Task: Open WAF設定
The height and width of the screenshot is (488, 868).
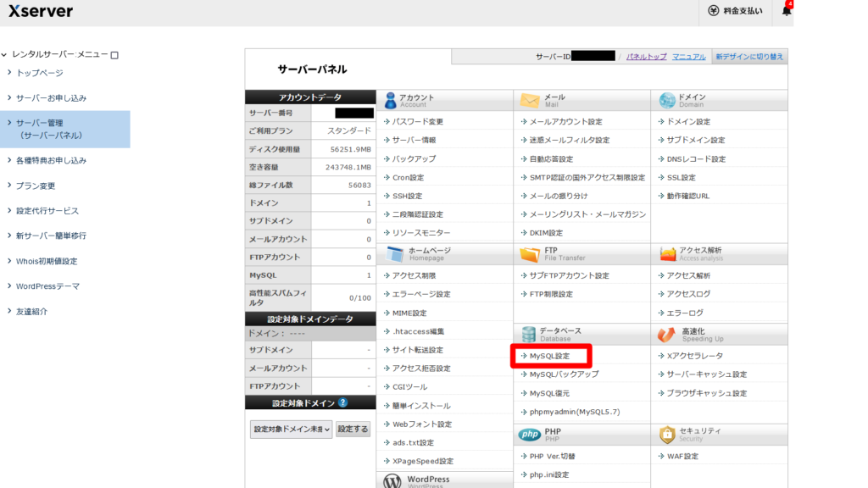Action: (682, 457)
